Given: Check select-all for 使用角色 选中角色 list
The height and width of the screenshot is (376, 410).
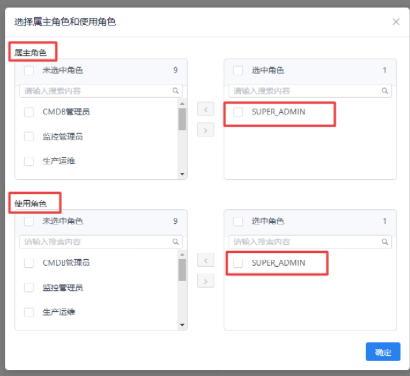Looking at the screenshot, I should click(x=238, y=221).
